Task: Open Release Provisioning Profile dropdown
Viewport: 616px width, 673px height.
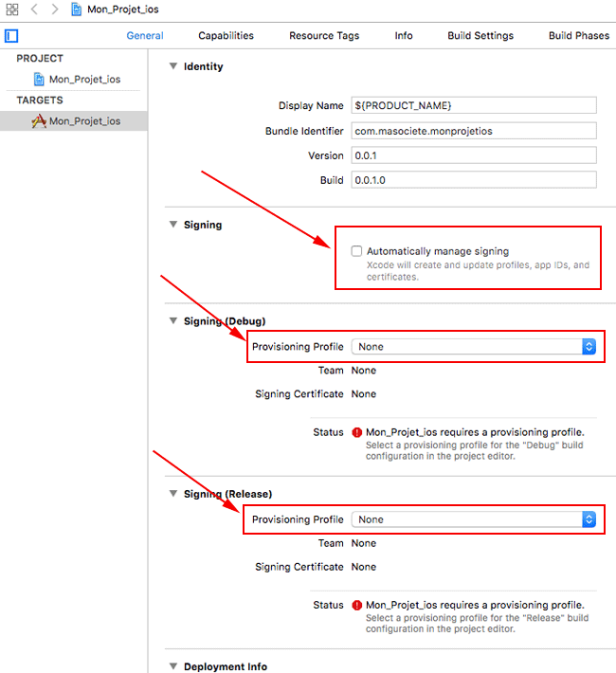Action: tap(474, 519)
